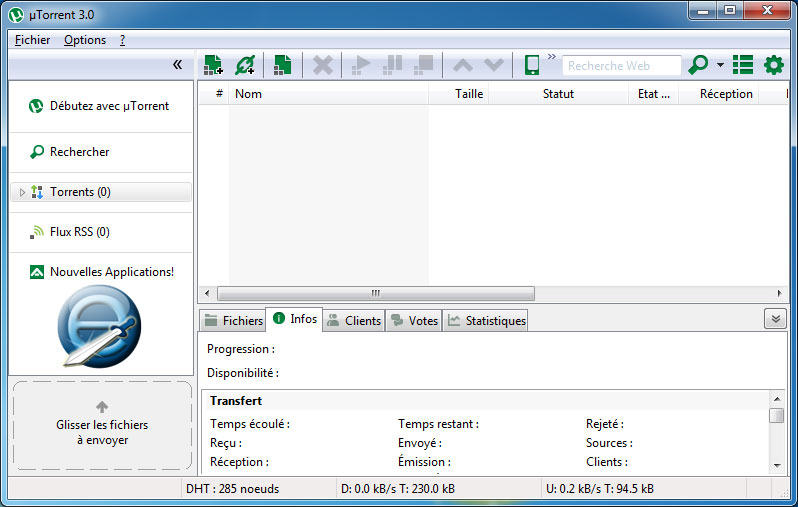798x507 pixels.
Task: Click the Glisser les fichiers drop zone
Action: coord(102,425)
